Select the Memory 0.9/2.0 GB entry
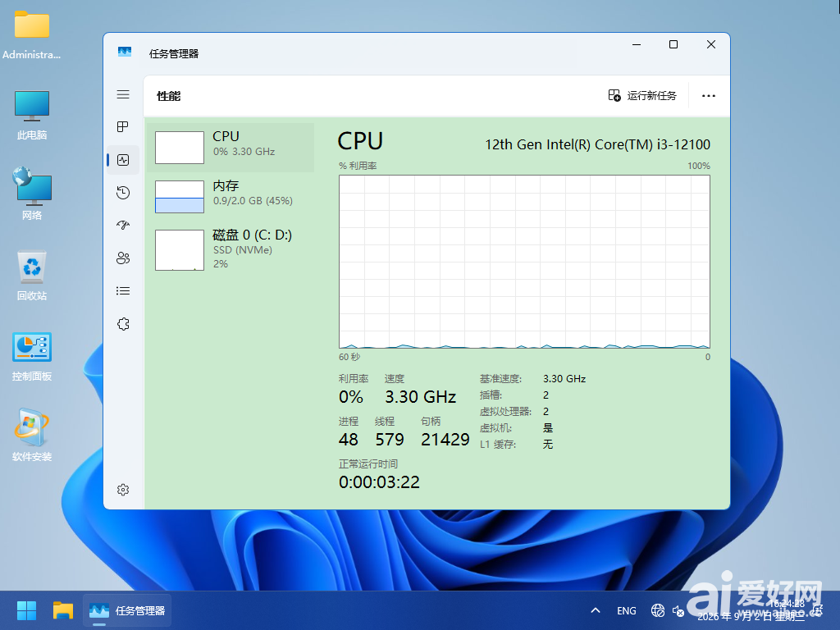This screenshot has width=840, height=630. pos(231,197)
